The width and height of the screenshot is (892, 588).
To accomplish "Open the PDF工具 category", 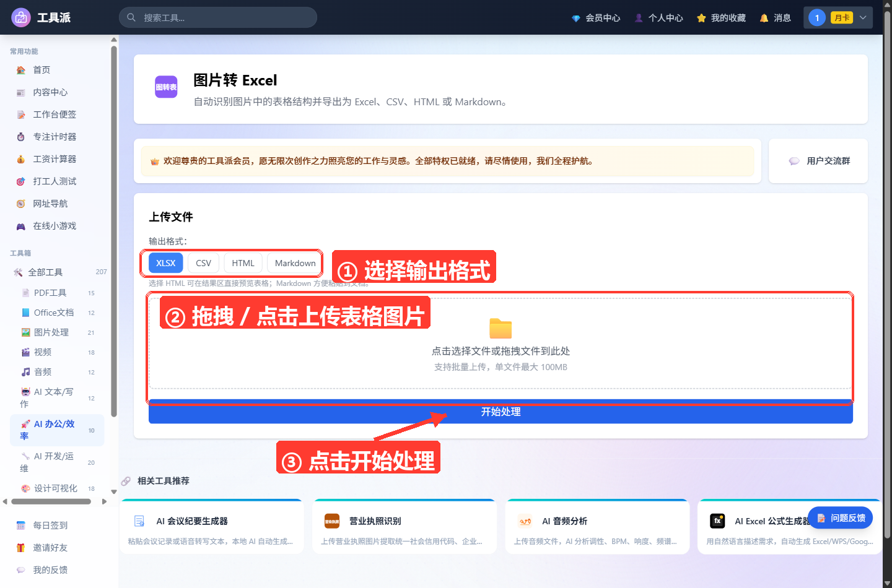I will [57, 293].
